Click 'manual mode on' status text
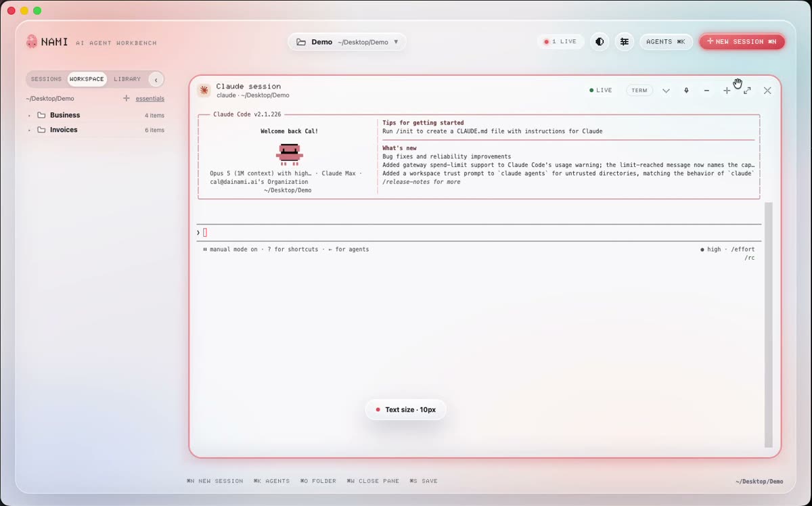 click(233, 250)
